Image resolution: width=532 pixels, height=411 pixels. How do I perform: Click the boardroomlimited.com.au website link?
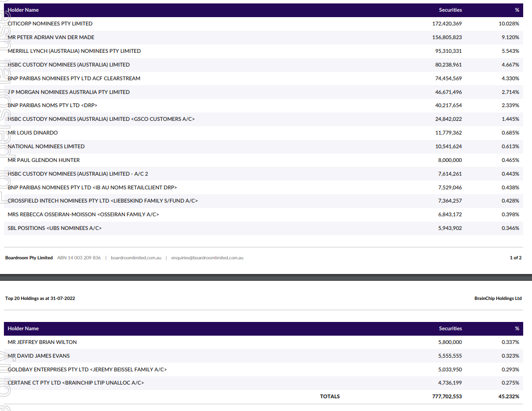point(136,258)
